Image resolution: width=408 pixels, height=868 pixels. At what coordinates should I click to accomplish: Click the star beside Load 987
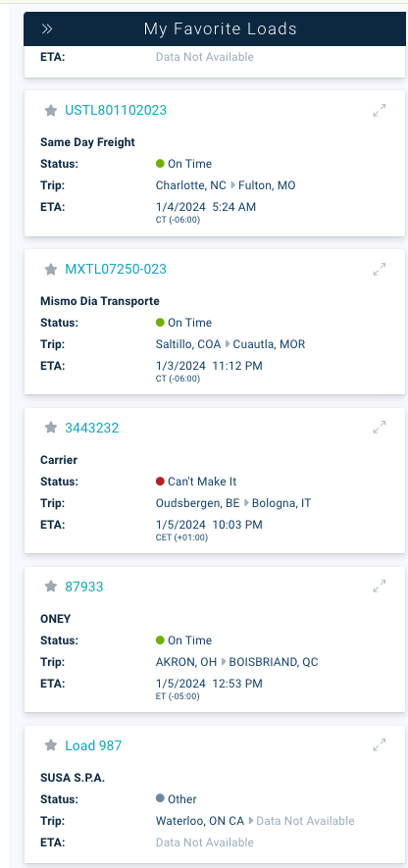click(x=51, y=745)
